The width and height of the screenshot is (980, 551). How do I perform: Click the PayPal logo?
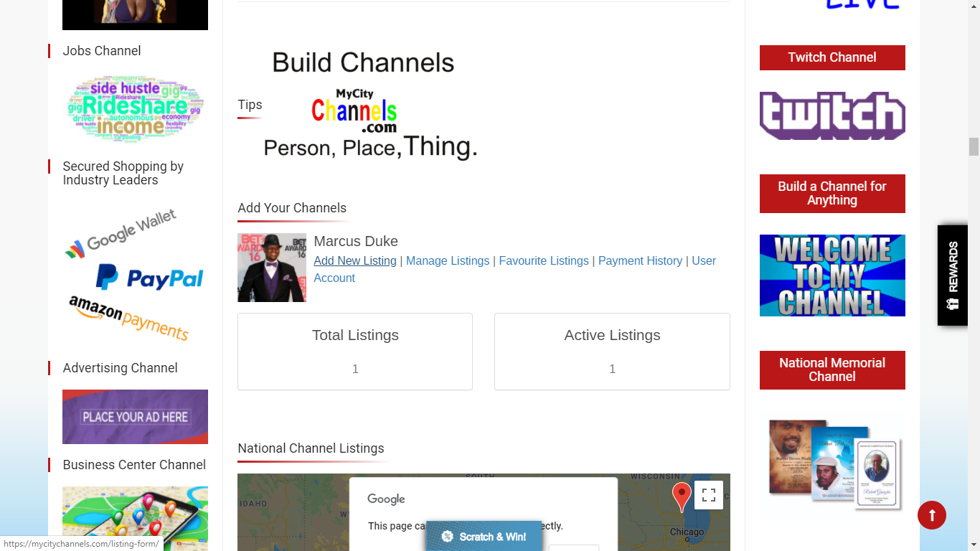(x=150, y=278)
